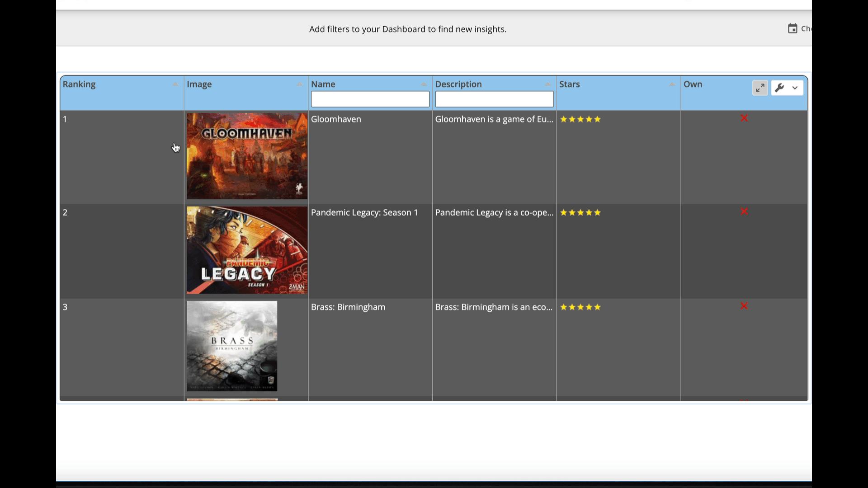
Task: Sort by Image column arrow
Action: click(x=299, y=84)
